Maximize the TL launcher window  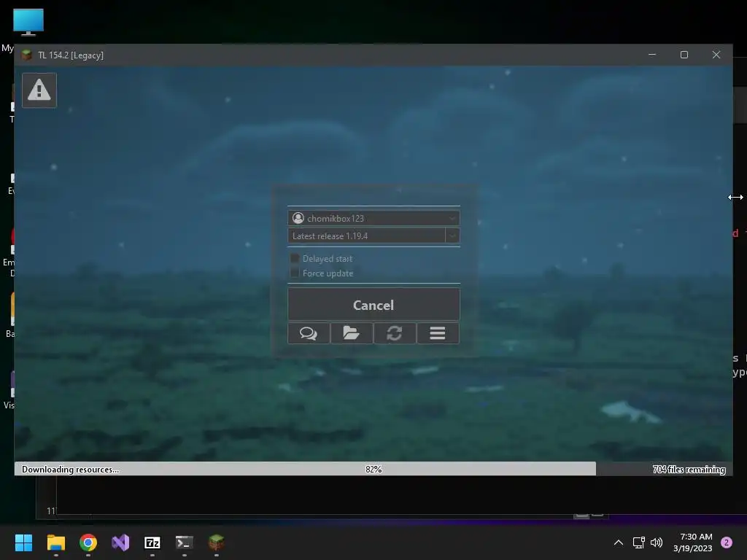click(x=684, y=55)
